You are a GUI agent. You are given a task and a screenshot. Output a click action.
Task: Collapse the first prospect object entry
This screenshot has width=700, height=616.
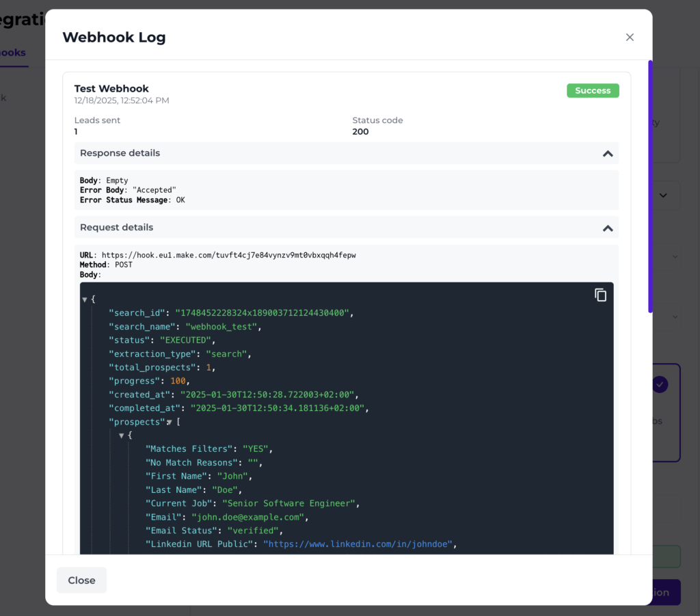(121, 435)
